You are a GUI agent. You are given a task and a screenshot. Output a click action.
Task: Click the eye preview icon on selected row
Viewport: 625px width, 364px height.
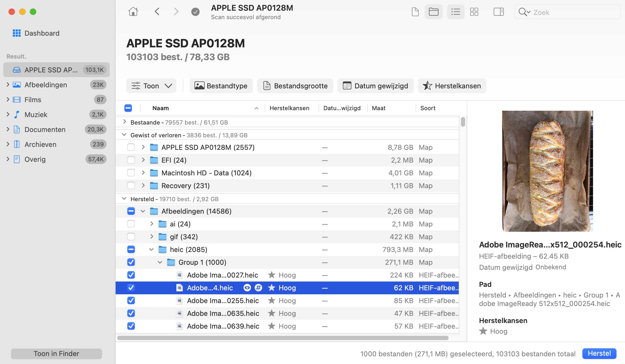point(247,288)
